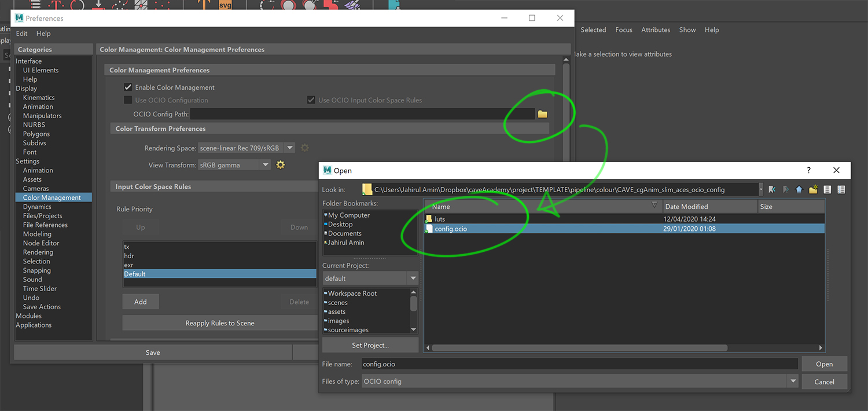Select the hdr rule in list
This screenshot has height=411, width=868.
click(x=220, y=256)
